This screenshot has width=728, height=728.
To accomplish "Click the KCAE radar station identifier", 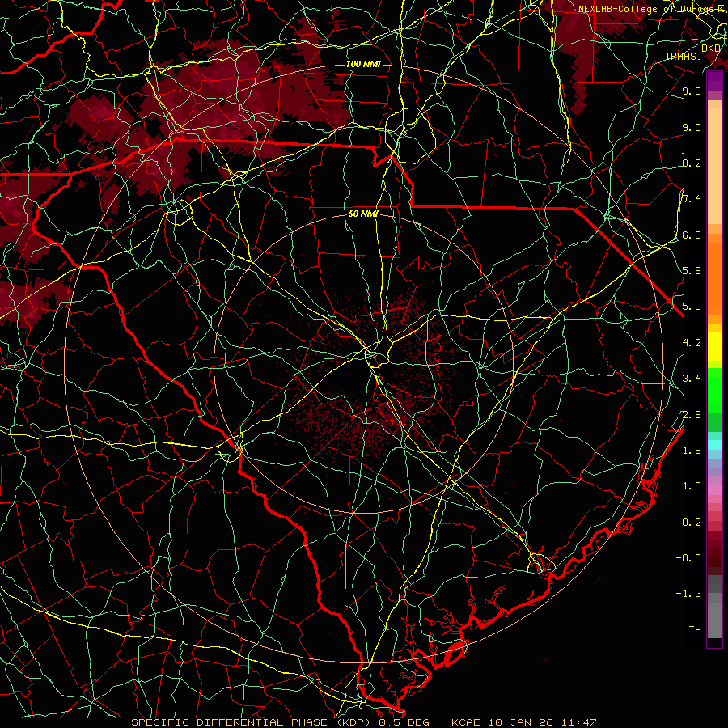I will click(467, 722).
